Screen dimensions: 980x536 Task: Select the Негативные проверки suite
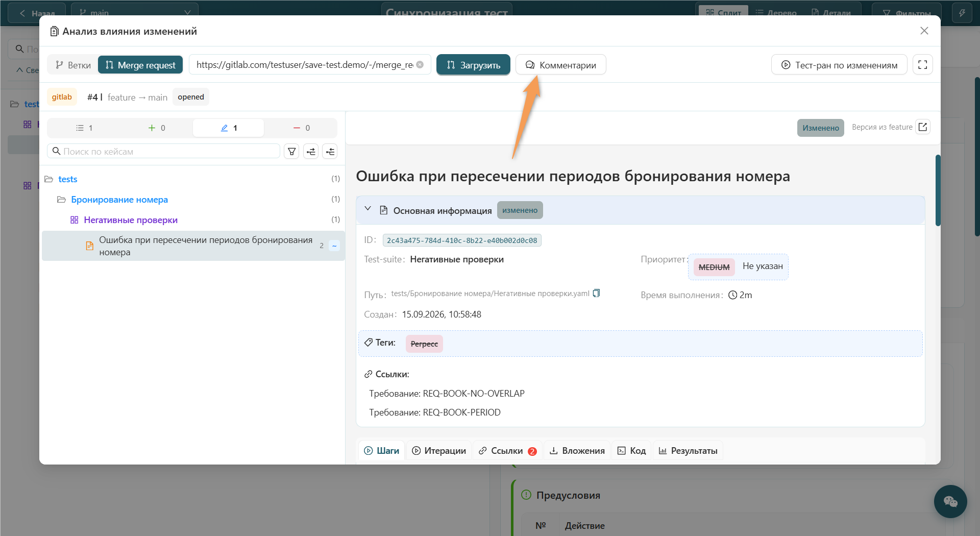(x=131, y=220)
